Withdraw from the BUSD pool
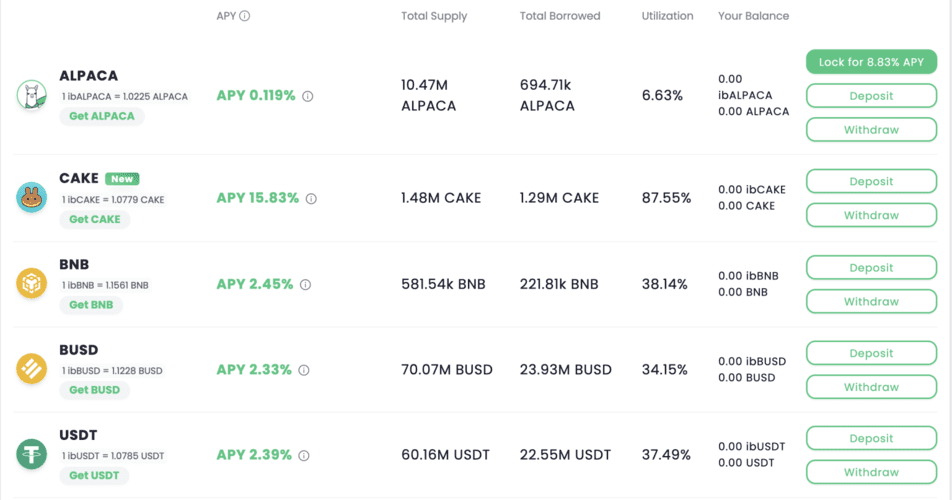952x500 pixels. (871, 387)
